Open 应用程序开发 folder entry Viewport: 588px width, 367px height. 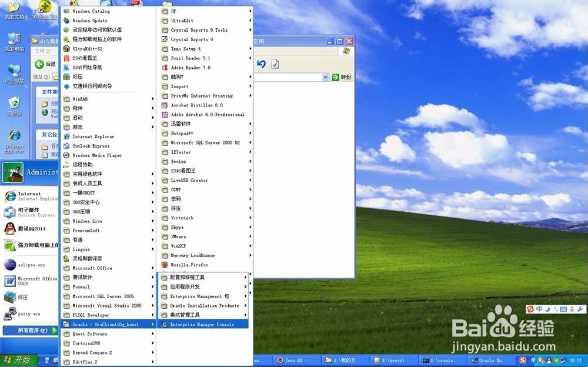point(202,286)
